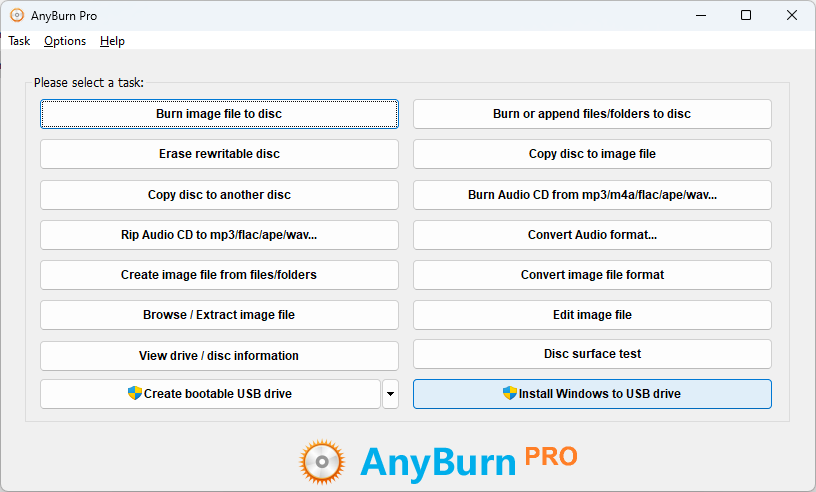The height and width of the screenshot is (492, 816).
Task: Open the Task menu
Action: coord(19,41)
